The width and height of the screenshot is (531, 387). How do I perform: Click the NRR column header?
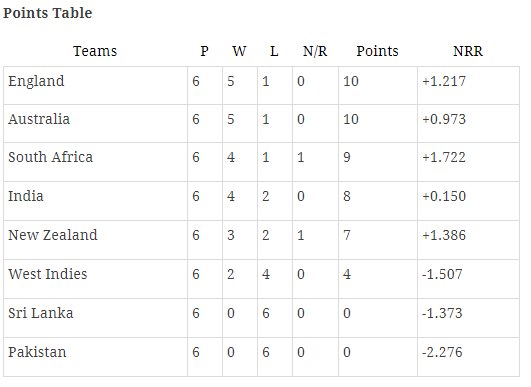pyautogui.click(x=468, y=51)
